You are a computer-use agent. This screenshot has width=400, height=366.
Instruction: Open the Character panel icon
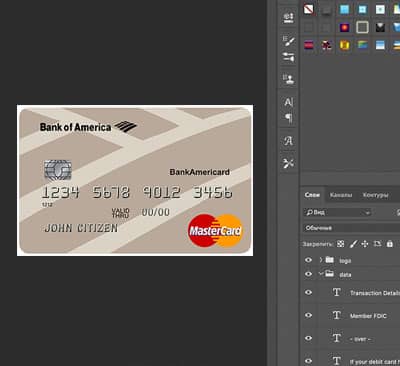pyautogui.click(x=289, y=102)
